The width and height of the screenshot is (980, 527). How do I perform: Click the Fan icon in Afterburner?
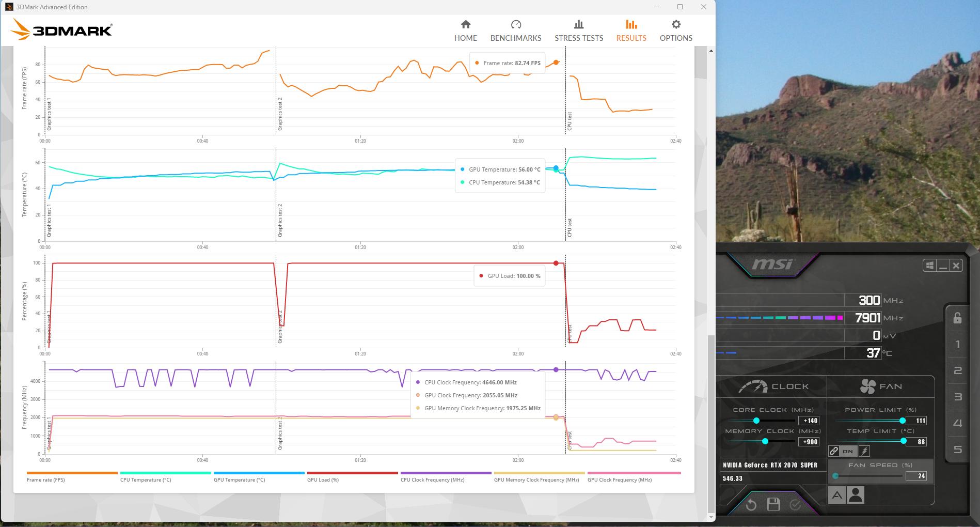pyautogui.click(x=868, y=386)
